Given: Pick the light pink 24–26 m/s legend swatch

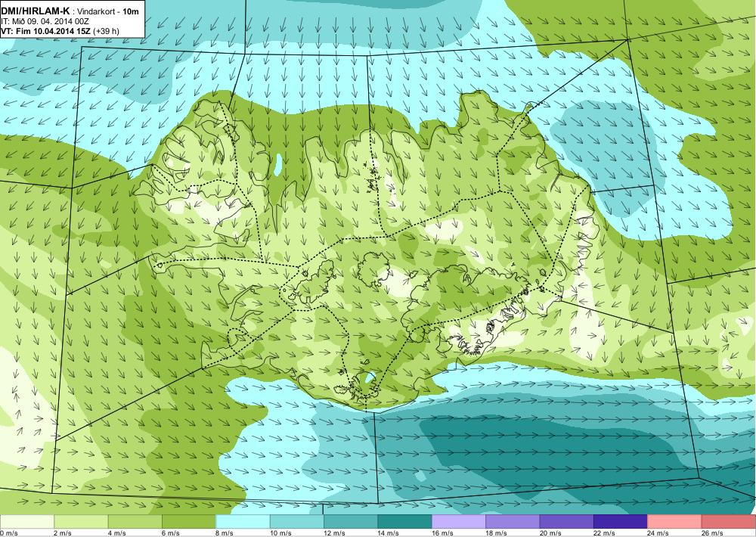Looking at the screenshot, I should (x=675, y=521).
